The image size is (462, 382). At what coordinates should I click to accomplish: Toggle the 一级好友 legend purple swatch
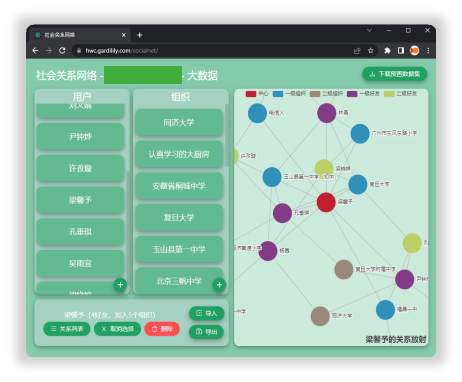pyautogui.click(x=352, y=94)
